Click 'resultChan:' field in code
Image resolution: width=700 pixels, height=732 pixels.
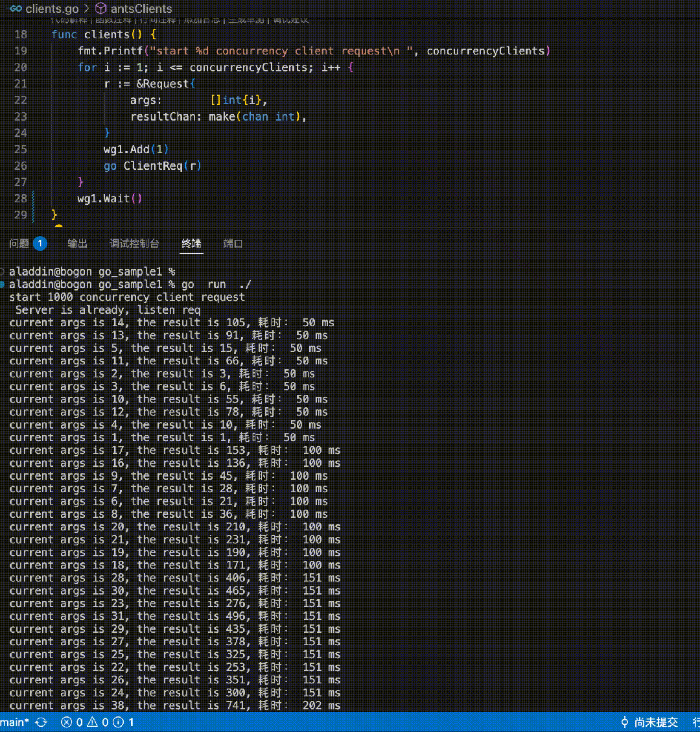pos(166,117)
